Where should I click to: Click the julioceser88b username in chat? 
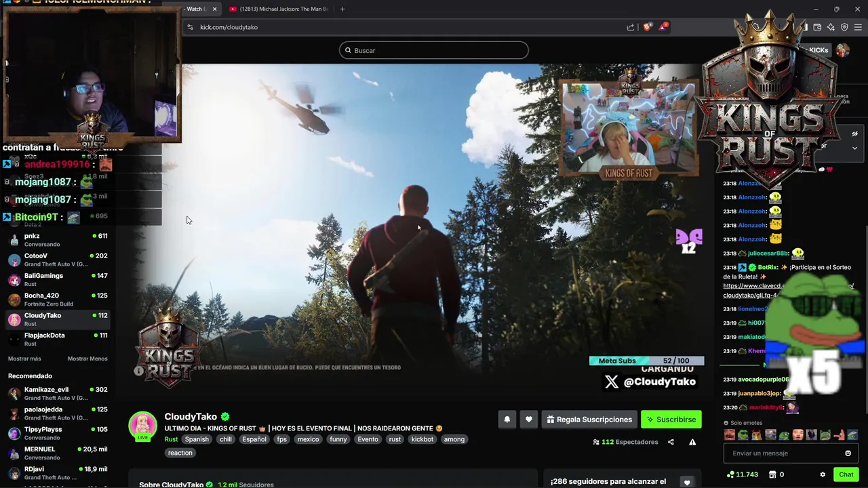tap(768, 253)
